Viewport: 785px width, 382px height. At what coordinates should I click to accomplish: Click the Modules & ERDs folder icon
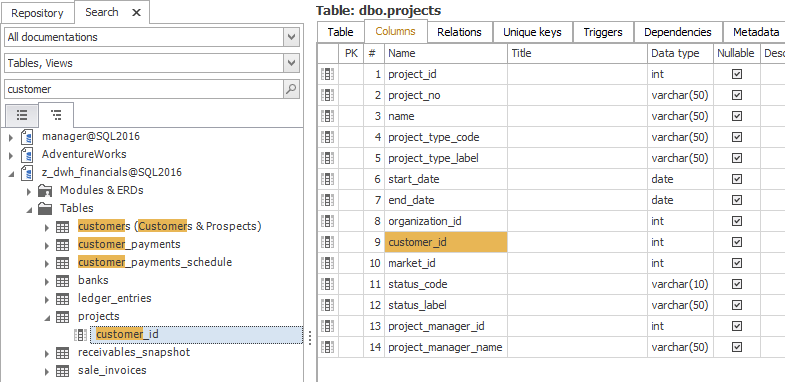(x=45, y=190)
